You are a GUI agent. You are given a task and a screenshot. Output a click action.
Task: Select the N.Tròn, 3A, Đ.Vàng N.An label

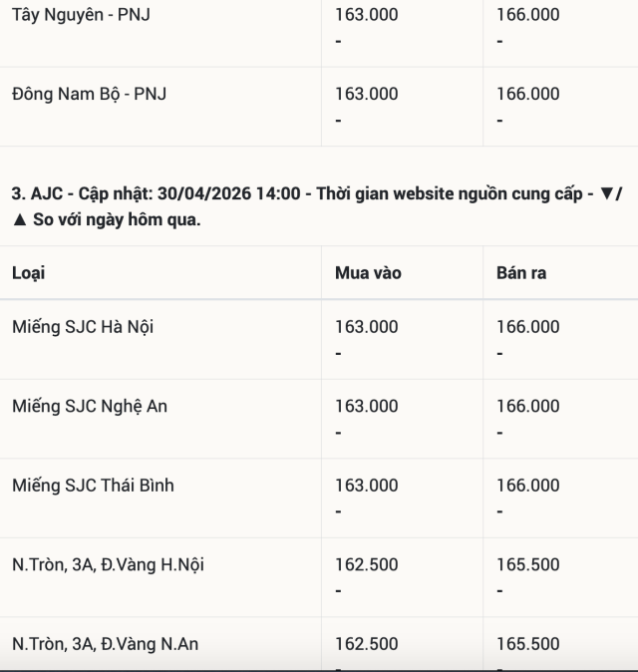(106, 644)
